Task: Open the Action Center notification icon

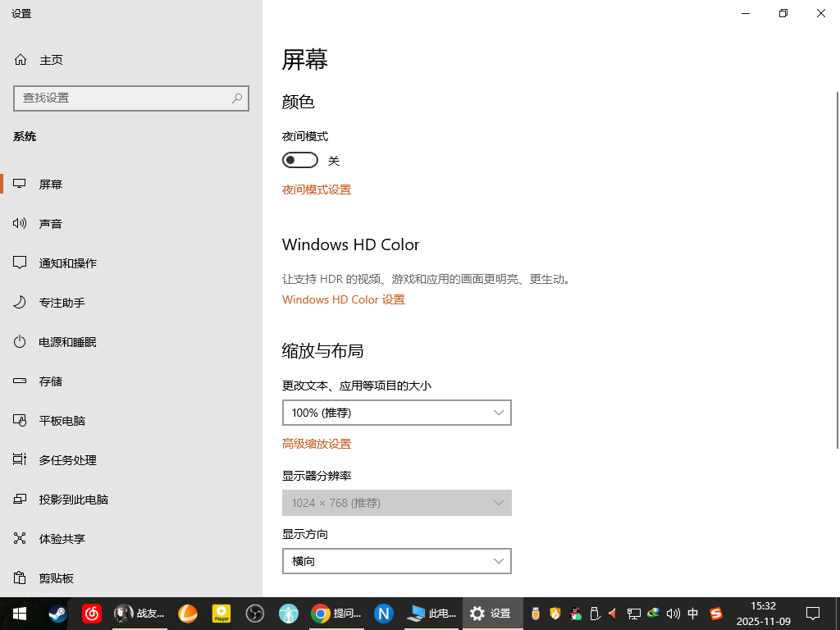Action: tap(813, 614)
